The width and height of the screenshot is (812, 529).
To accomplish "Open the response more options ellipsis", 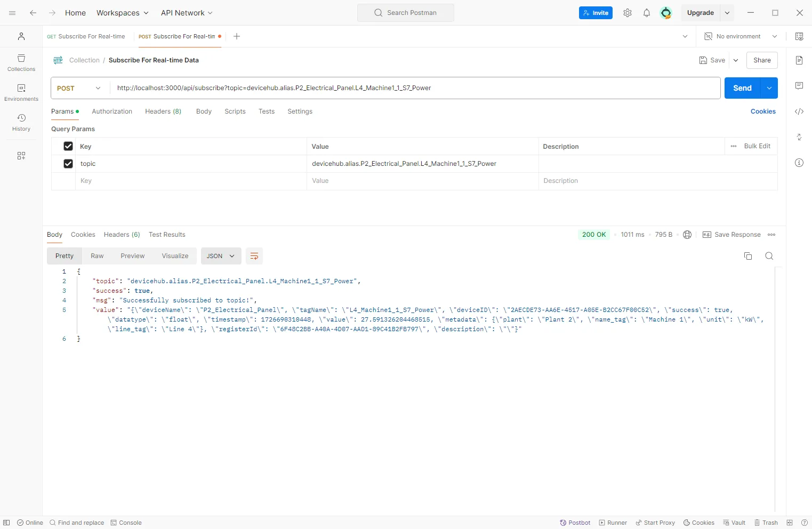I will (x=771, y=235).
